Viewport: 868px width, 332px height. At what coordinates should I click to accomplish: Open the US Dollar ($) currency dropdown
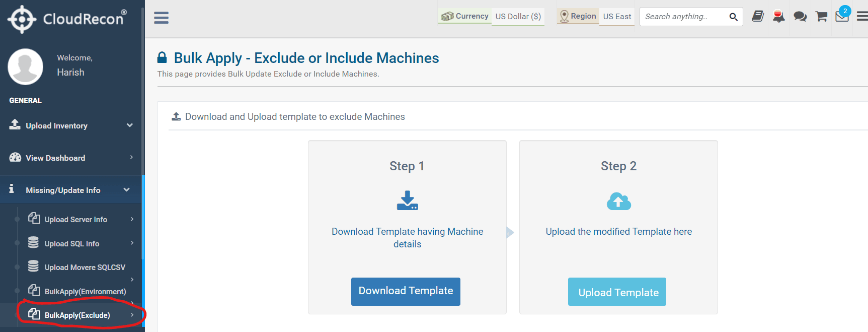point(518,16)
